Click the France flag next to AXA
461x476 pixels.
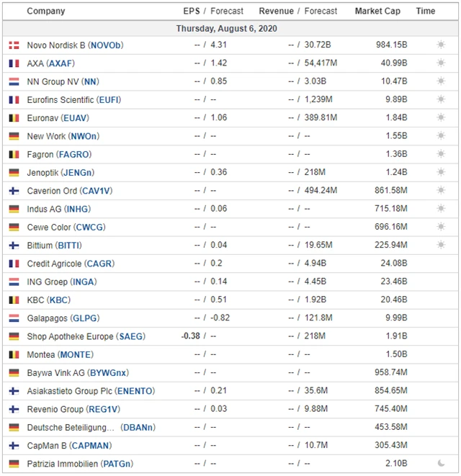click(14, 63)
